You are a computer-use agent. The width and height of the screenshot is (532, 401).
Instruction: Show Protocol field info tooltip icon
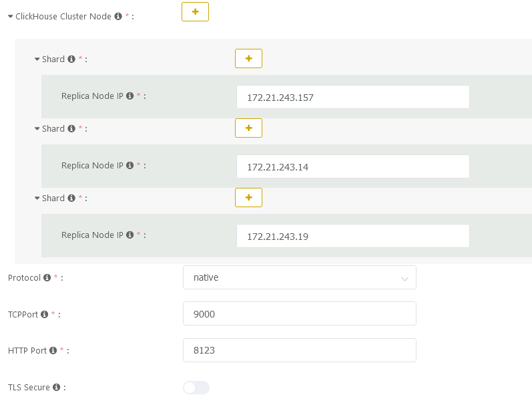pyautogui.click(x=47, y=277)
